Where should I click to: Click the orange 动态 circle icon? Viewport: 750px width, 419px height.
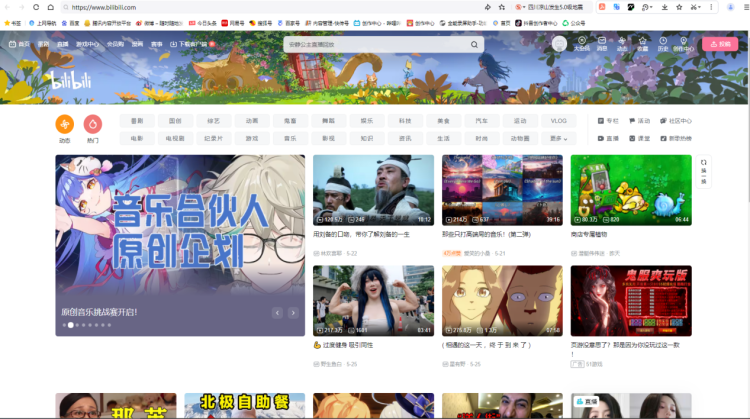click(x=65, y=125)
